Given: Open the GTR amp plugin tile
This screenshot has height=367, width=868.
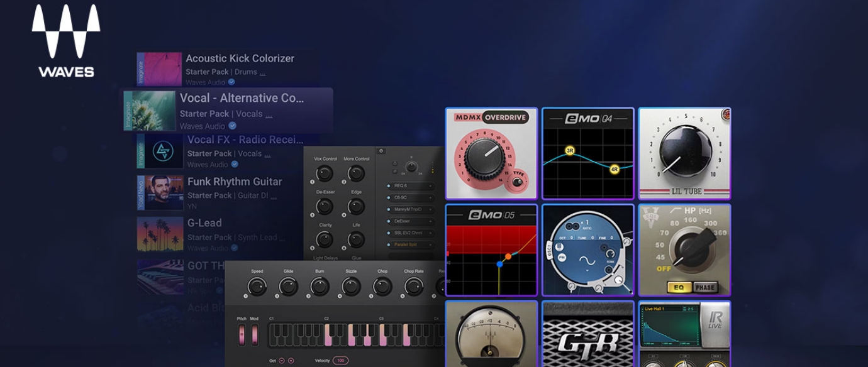Looking at the screenshot, I should click(x=588, y=334).
